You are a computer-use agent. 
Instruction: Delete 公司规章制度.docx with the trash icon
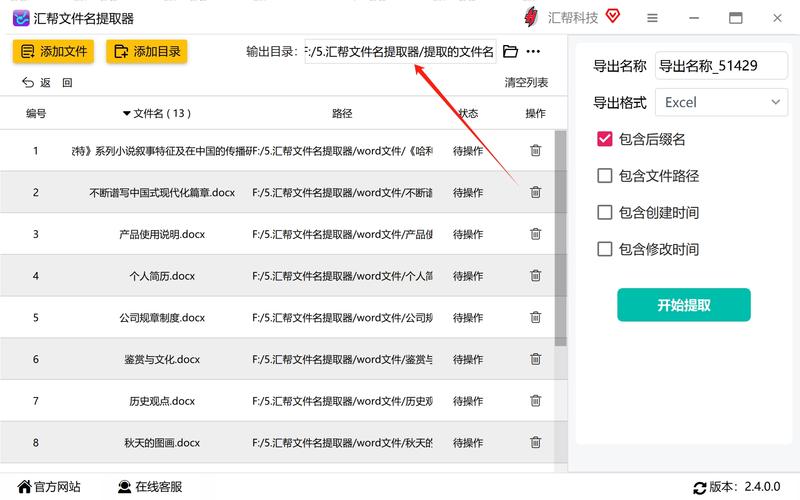535,317
